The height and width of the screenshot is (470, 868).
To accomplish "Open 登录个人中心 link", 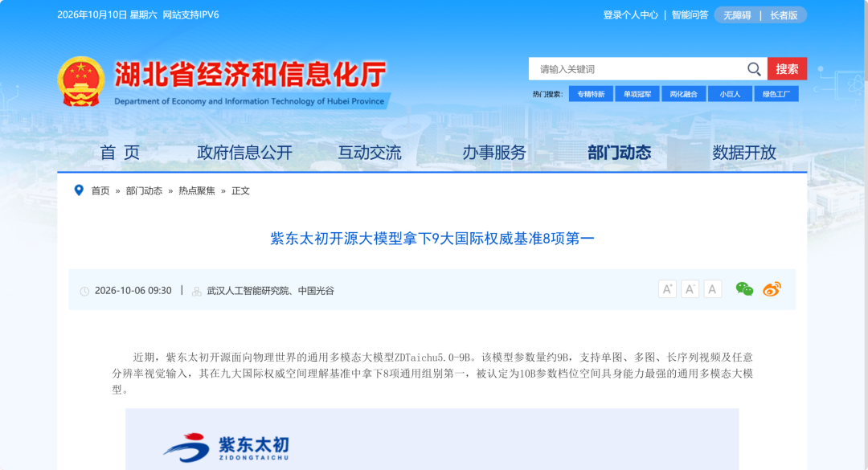I will click(631, 15).
